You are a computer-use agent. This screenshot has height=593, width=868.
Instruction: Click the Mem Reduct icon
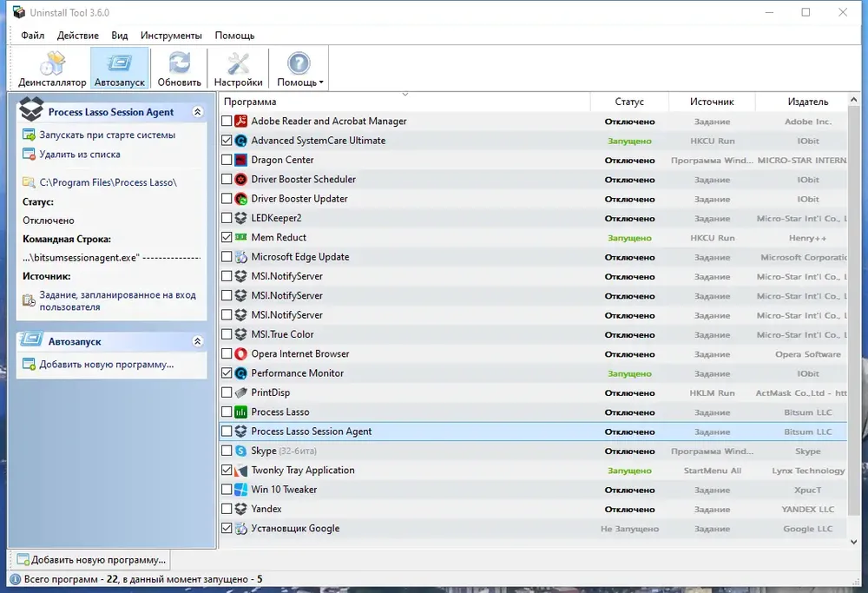[x=240, y=237]
